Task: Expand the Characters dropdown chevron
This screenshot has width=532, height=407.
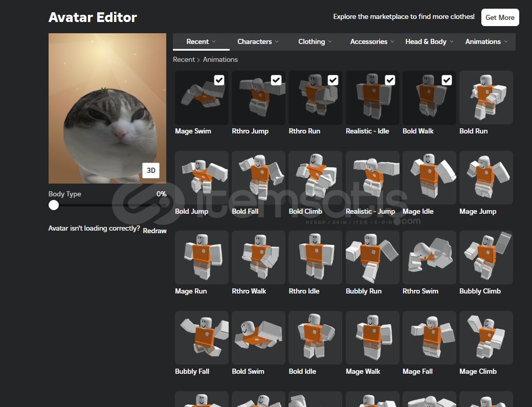Action: [277, 41]
